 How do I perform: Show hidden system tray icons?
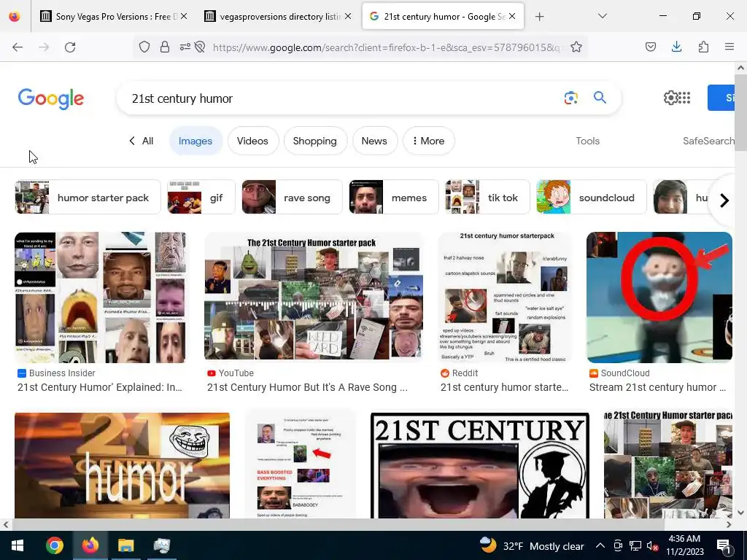[x=600, y=545]
